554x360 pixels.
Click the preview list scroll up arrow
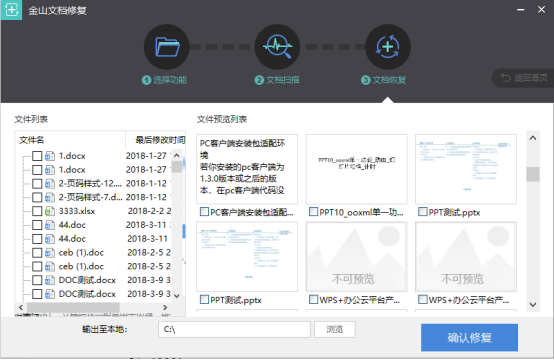(x=533, y=138)
